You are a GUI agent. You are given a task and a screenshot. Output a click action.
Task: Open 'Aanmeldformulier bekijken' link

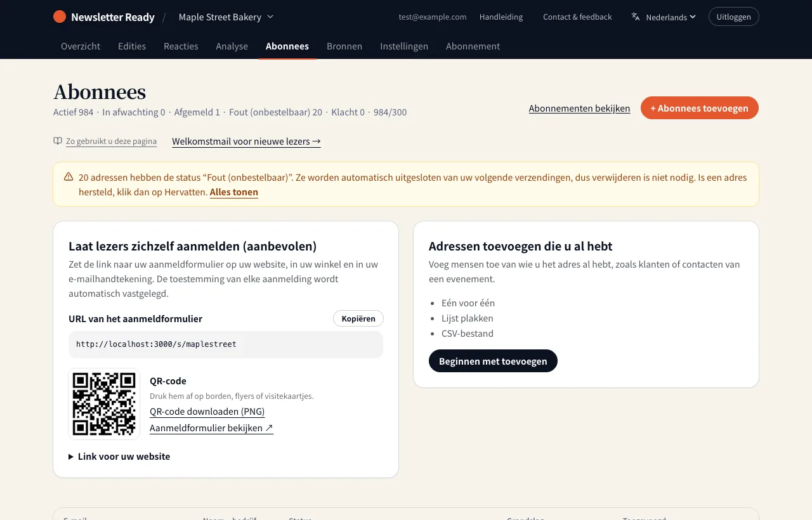(211, 428)
